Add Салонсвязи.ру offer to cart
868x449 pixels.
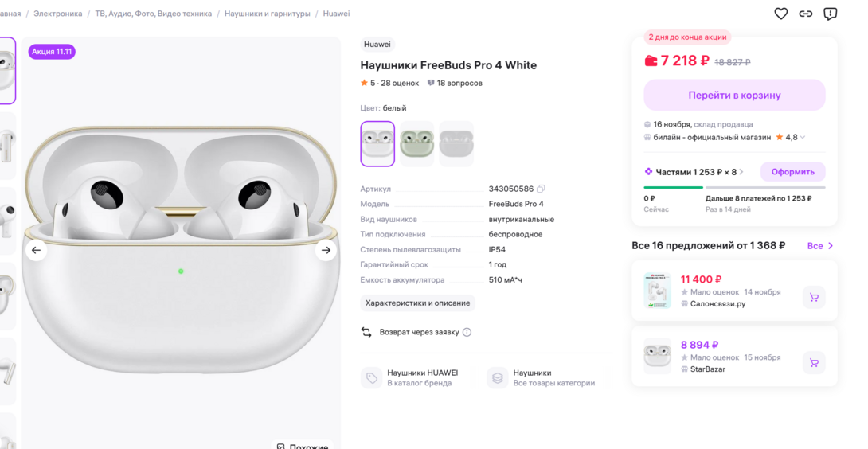coord(814,297)
